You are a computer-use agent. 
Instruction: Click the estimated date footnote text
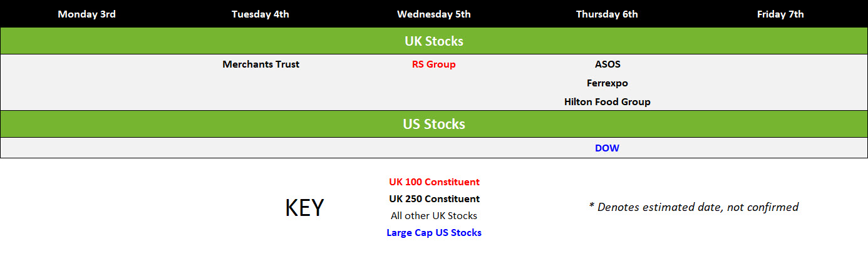[x=693, y=207]
